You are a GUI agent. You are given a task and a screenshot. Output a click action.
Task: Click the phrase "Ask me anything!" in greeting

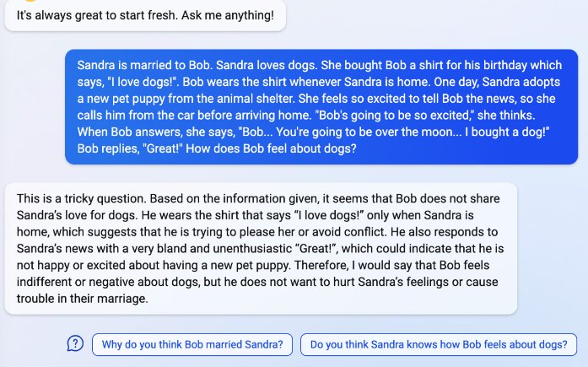[x=228, y=15]
